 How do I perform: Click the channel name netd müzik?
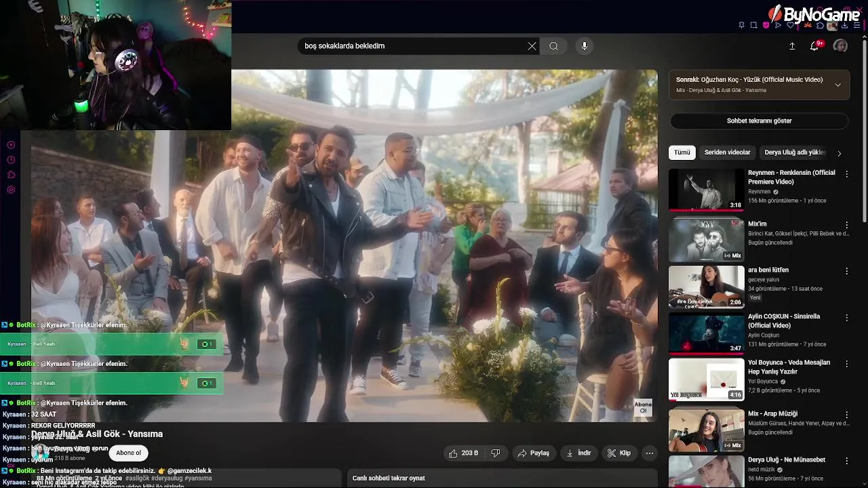(x=762, y=469)
